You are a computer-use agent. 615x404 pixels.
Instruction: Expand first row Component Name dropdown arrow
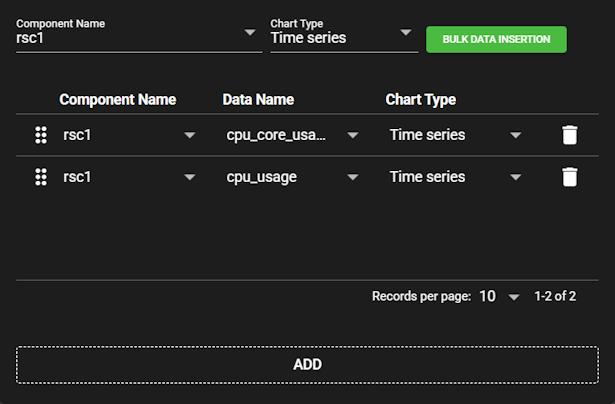point(189,136)
